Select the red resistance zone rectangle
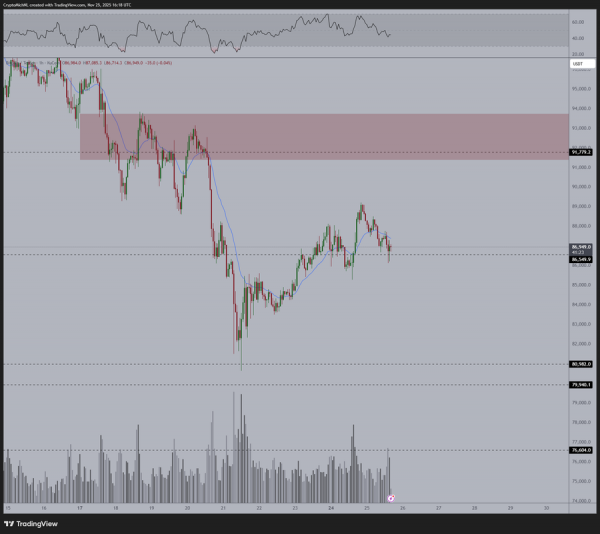 [x=324, y=137]
